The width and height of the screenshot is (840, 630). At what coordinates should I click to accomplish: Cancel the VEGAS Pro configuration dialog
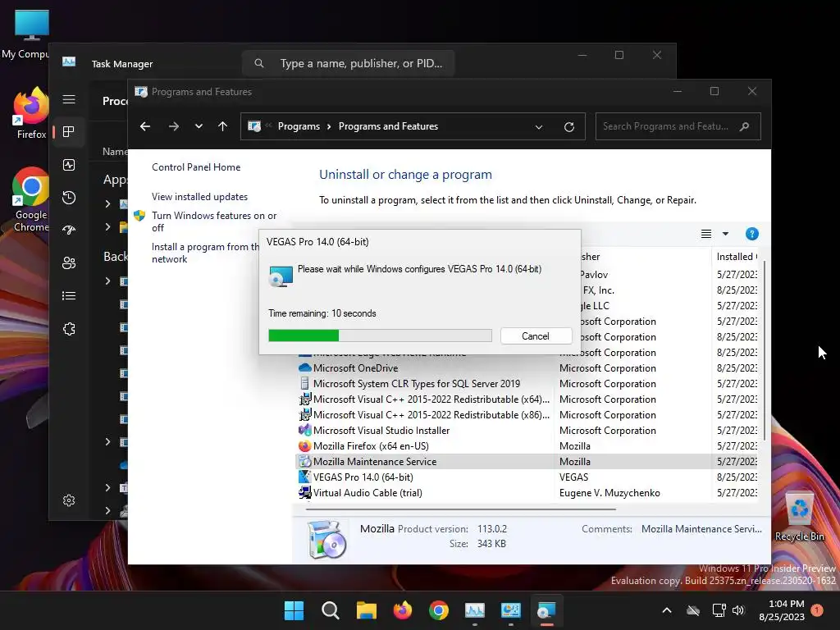click(x=535, y=336)
